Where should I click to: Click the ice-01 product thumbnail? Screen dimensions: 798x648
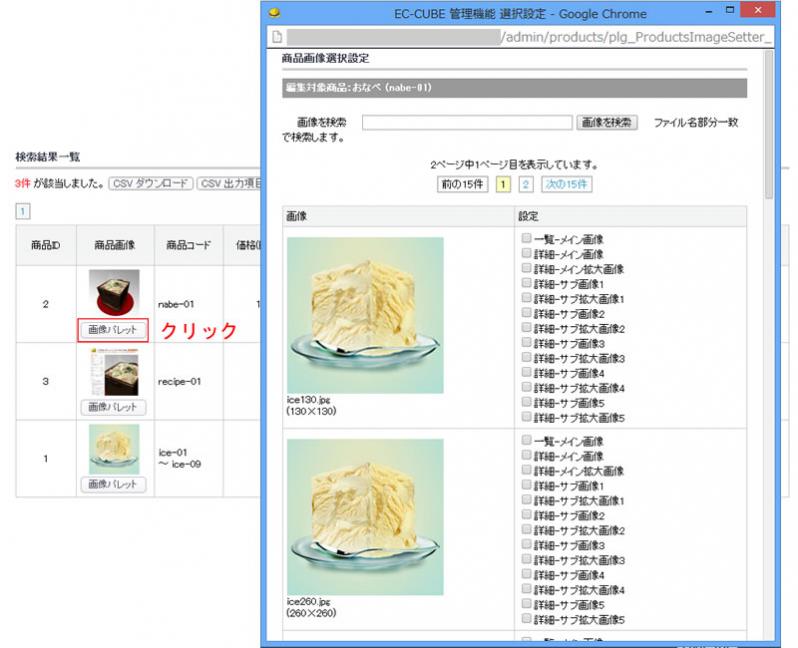(x=114, y=449)
